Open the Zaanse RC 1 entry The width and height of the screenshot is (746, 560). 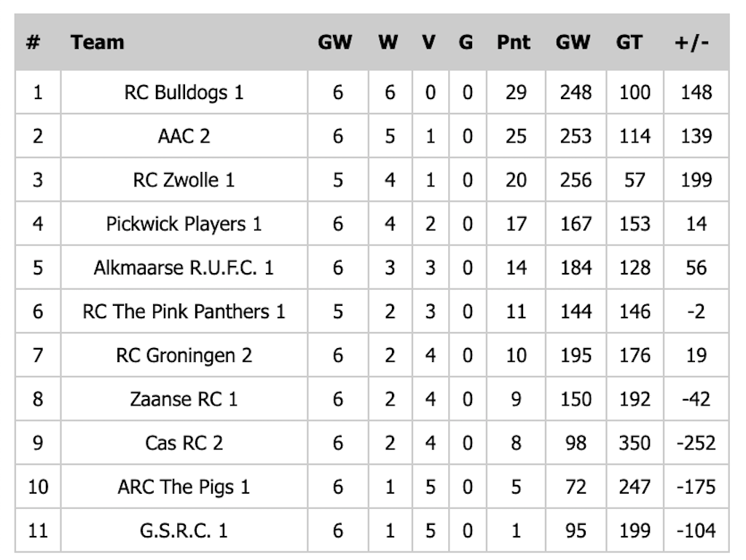pyautogui.click(x=184, y=399)
